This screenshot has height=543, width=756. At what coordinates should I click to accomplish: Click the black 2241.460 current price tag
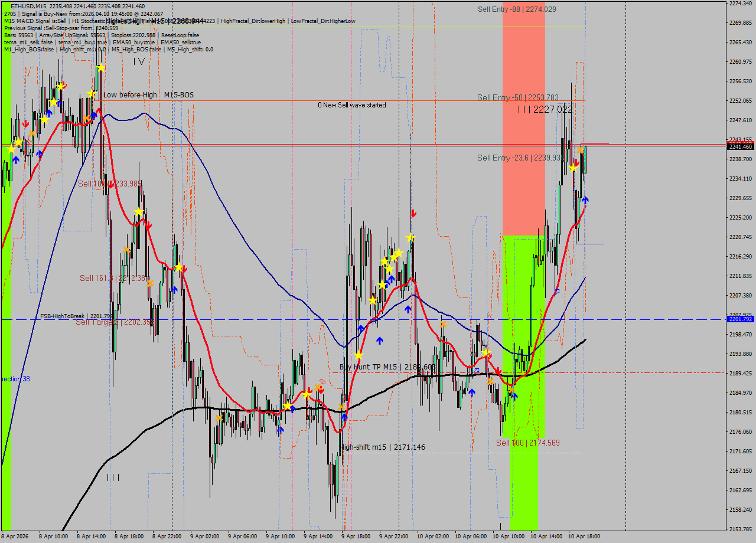[741, 146]
